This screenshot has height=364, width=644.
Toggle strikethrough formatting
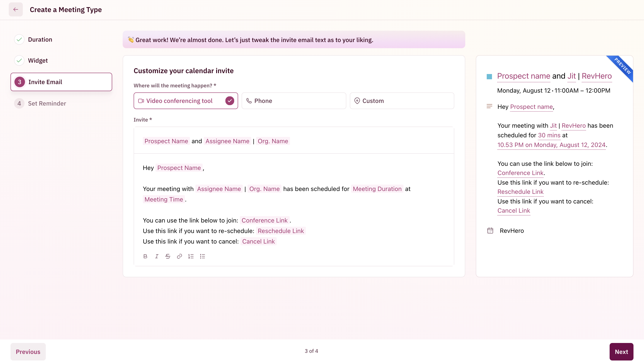pos(168,256)
